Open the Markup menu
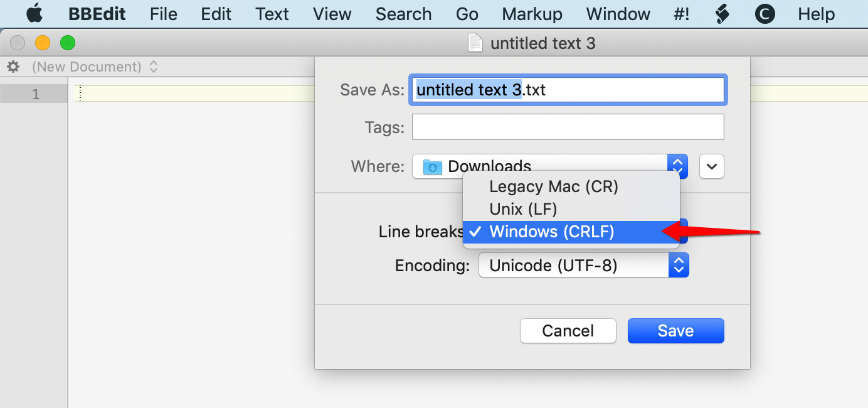The height and width of the screenshot is (408, 868). [532, 13]
